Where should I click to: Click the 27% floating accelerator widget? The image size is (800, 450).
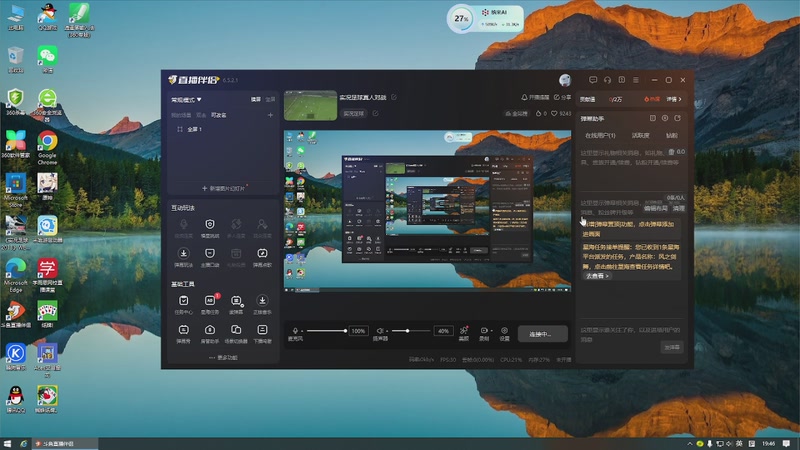point(485,19)
